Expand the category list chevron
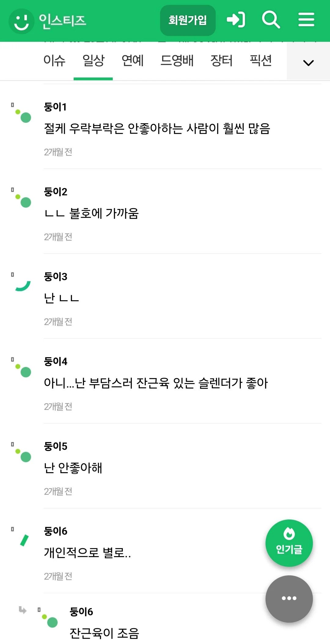This screenshot has width=330, height=644. [x=308, y=63]
